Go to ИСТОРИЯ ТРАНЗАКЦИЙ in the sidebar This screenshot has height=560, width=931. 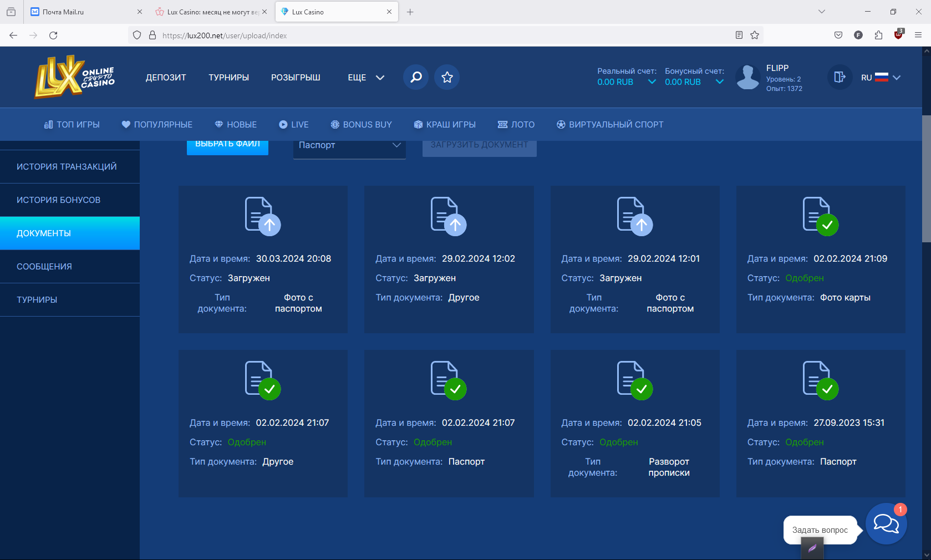pos(67,167)
